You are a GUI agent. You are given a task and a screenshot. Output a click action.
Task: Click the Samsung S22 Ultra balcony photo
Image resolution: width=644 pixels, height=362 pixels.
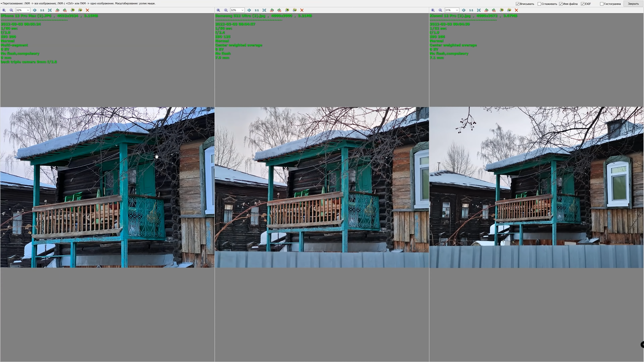(322, 187)
